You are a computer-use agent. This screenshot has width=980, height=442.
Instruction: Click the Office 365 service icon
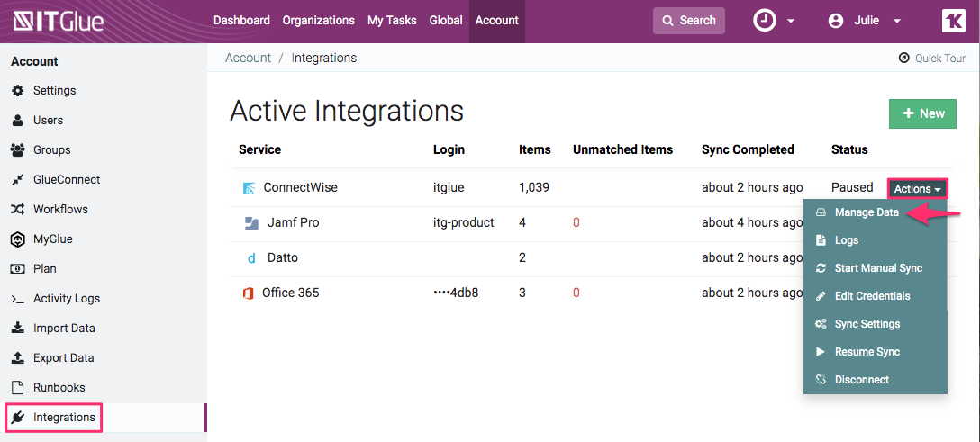coord(248,293)
